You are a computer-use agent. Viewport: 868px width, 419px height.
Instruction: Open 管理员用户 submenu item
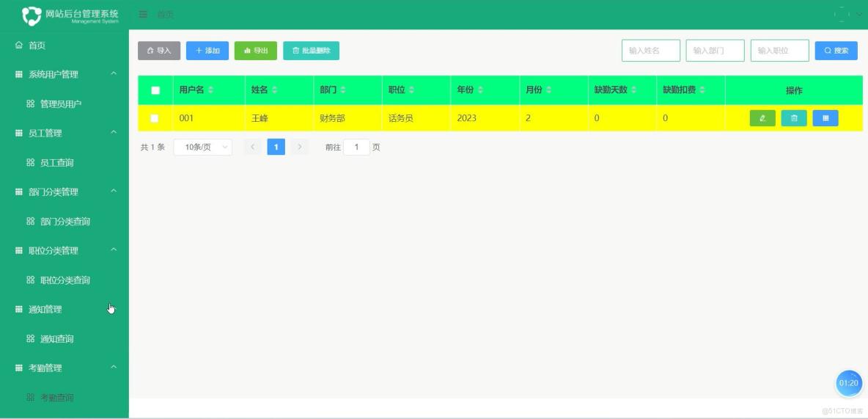(65, 103)
